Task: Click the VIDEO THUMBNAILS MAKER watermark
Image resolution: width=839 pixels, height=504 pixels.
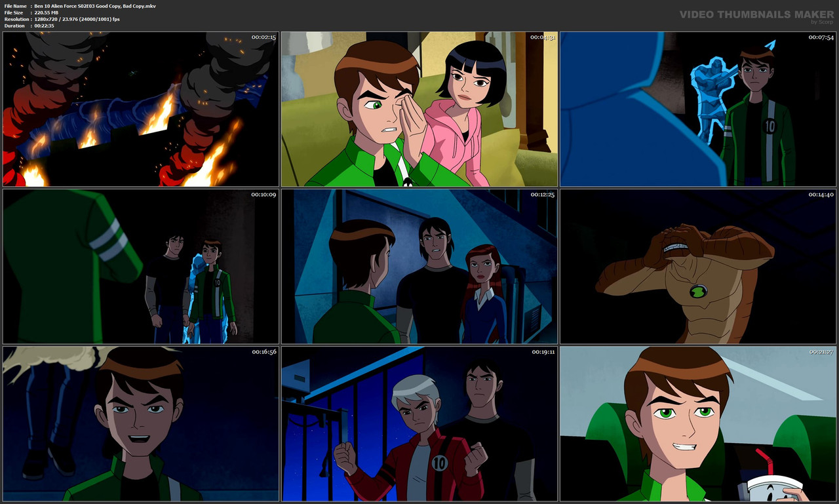Action: (755, 12)
